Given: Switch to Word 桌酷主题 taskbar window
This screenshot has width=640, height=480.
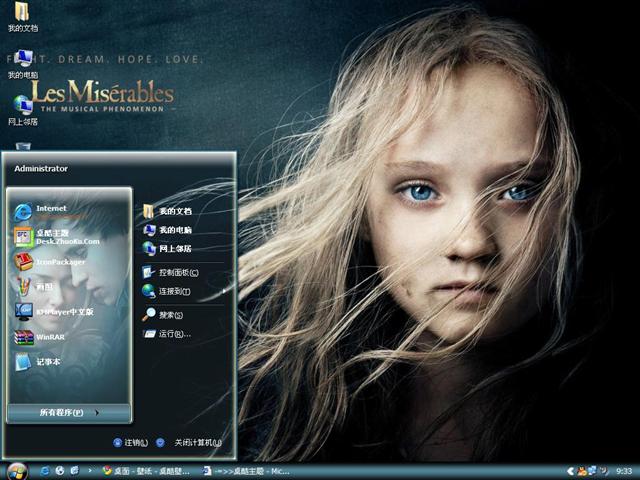Looking at the screenshot, I should click(247, 471).
